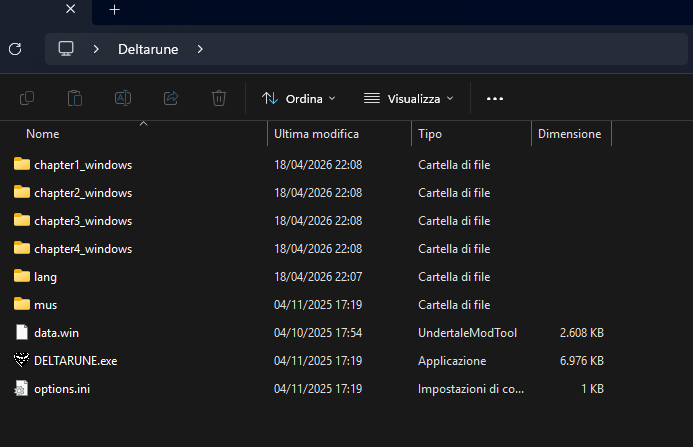Open the three-dots more options menu
693x447 pixels.
[x=495, y=99]
